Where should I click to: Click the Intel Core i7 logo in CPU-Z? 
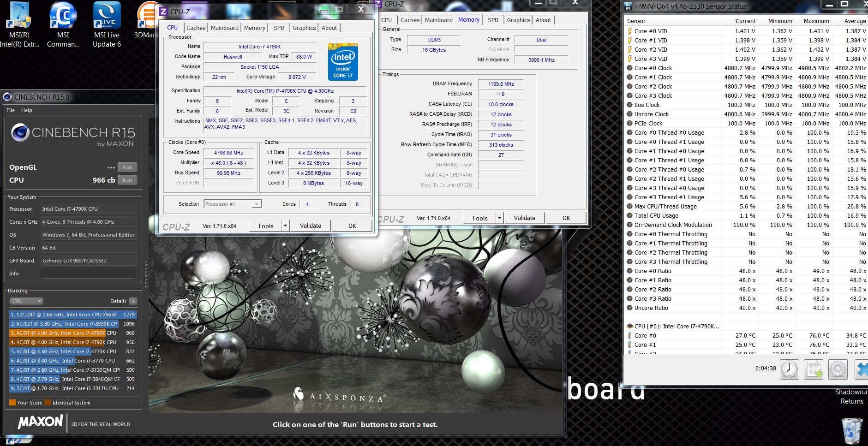coord(343,62)
